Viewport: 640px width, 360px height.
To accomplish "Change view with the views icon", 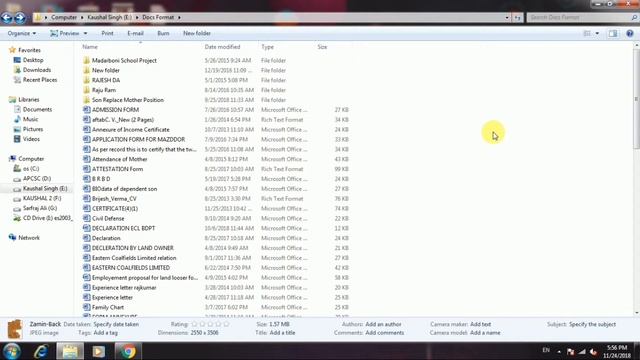I will point(587,33).
